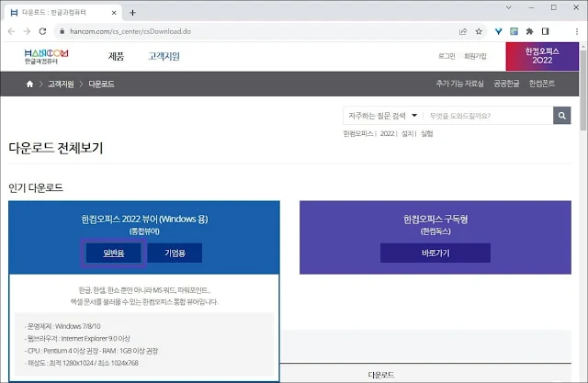Click the 인기 다운로드 heading
The height and width of the screenshot is (383, 588).
(x=36, y=187)
